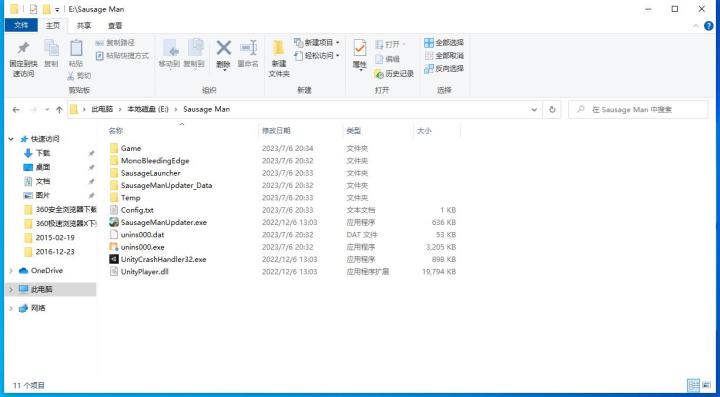Click the Paste ribbon button

(76, 54)
